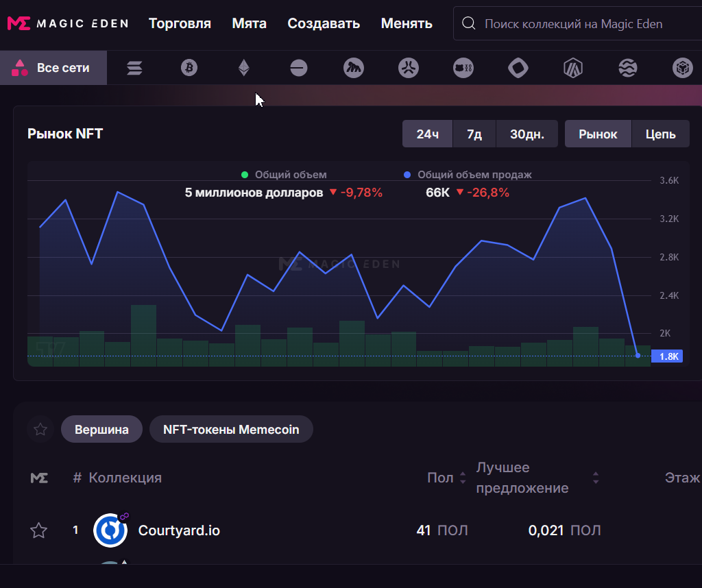Click the Коллекция column header
702x588 pixels.
point(125,478)
